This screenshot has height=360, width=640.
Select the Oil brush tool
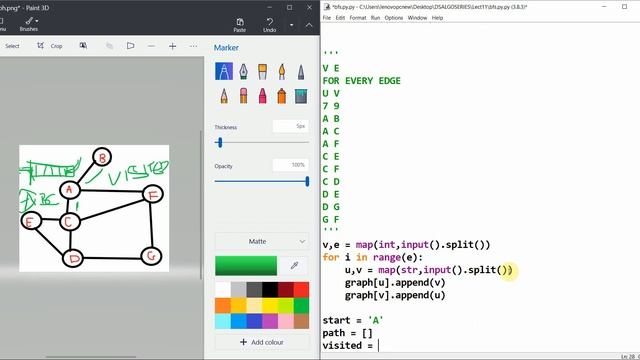[262, 71]
